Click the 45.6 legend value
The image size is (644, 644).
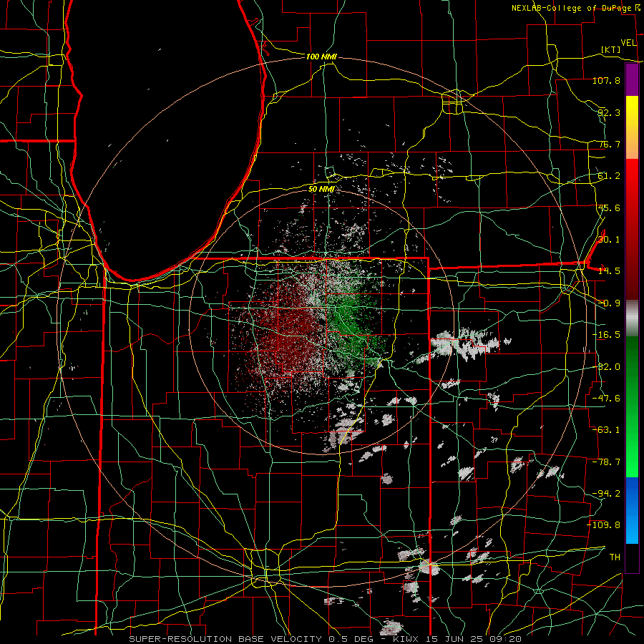609,208
